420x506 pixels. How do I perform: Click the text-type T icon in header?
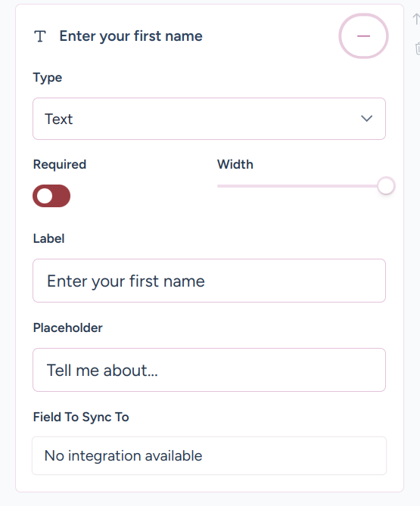tap(40, 36)
